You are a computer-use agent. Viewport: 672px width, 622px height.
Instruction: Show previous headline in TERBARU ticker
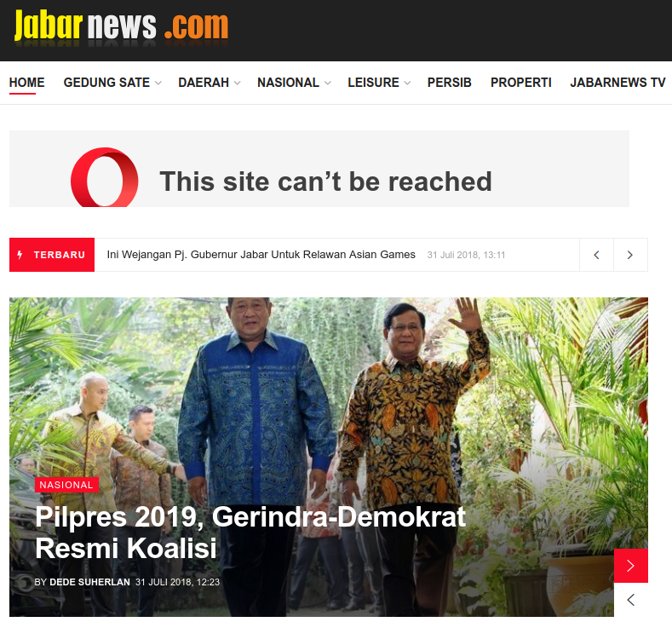click(596, 255)
